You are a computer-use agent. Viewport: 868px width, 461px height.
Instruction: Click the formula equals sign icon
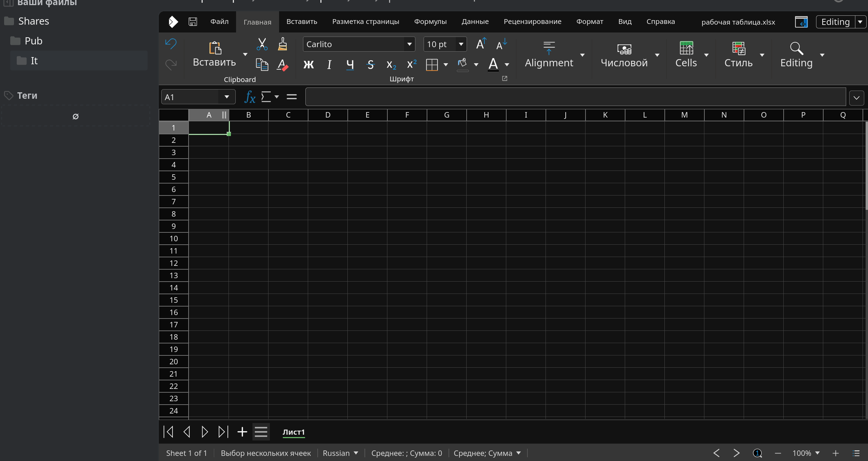[x=291, y=97]
